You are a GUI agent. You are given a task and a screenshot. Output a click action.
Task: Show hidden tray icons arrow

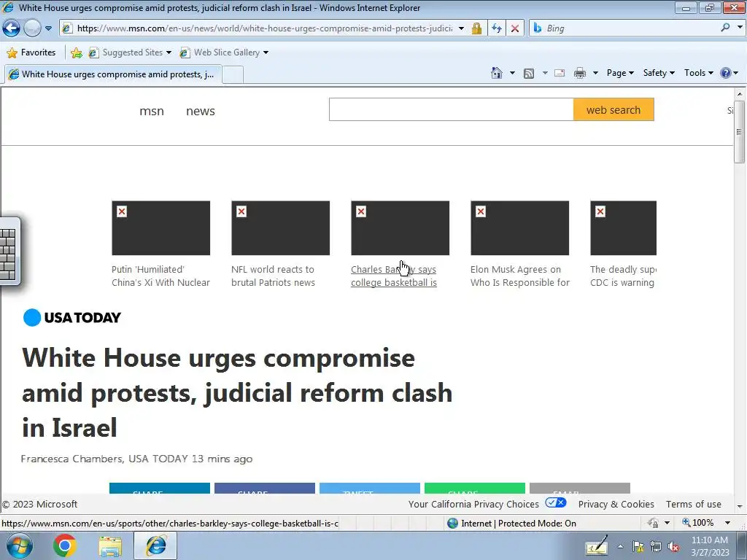tap(620, 547)
